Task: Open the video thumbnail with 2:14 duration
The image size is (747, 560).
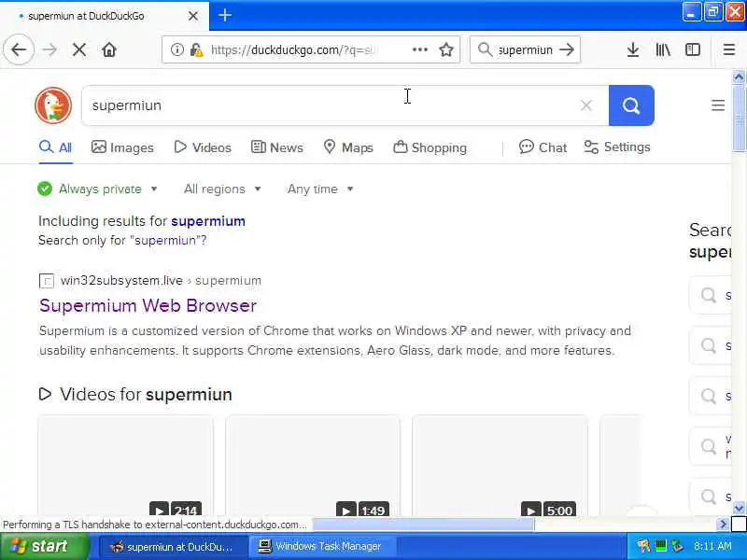Action: pyautogui.click(x=126, y=466)
